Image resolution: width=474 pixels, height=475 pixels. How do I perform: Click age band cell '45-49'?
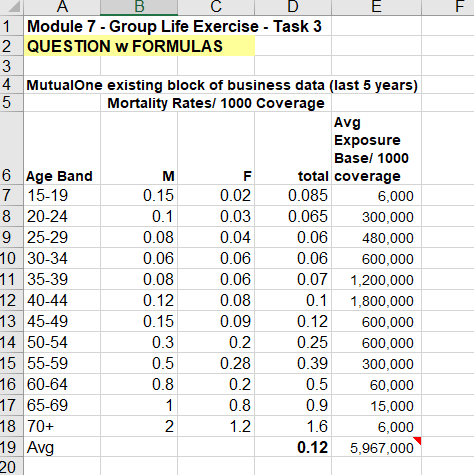pos(62,321)
